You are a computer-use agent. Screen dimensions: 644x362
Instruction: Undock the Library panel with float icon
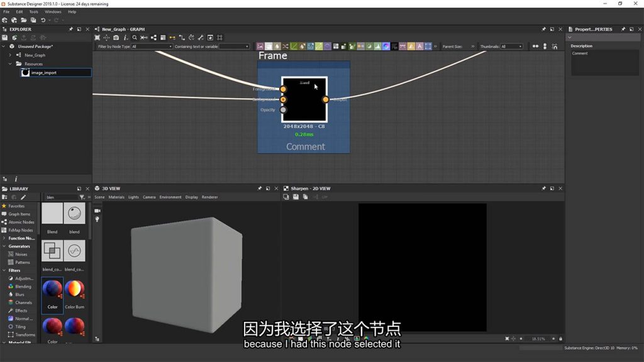pos(79,189)
